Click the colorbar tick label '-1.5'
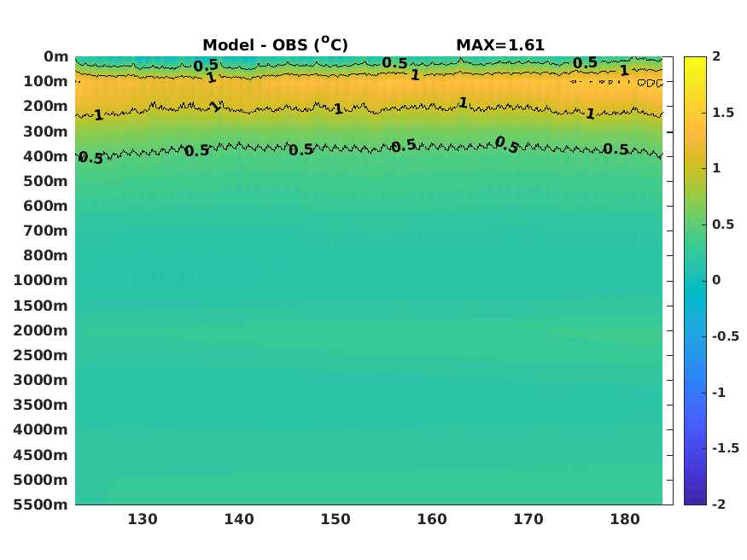Image resolution: width=747 pixels, height=560 pixels. click(726, 448)
